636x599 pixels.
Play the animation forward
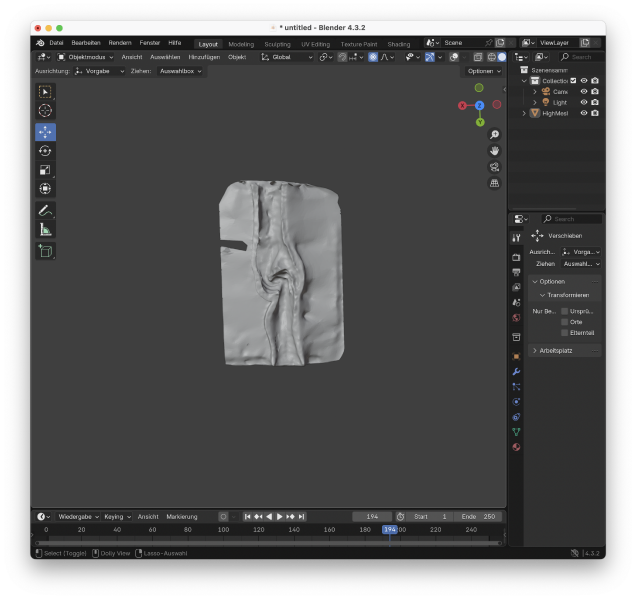279,517
